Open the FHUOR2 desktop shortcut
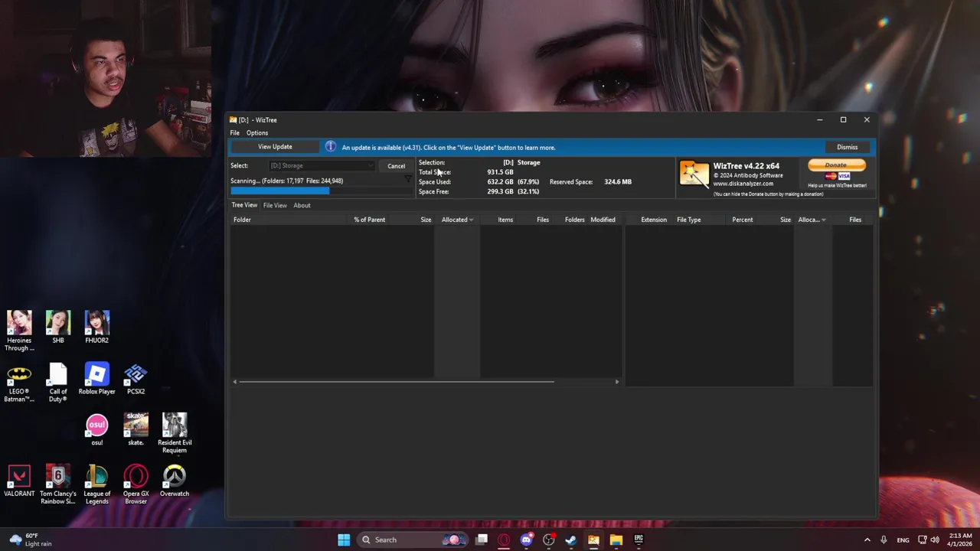The height and width of the screenshot is (551, 980). [96, 327]
